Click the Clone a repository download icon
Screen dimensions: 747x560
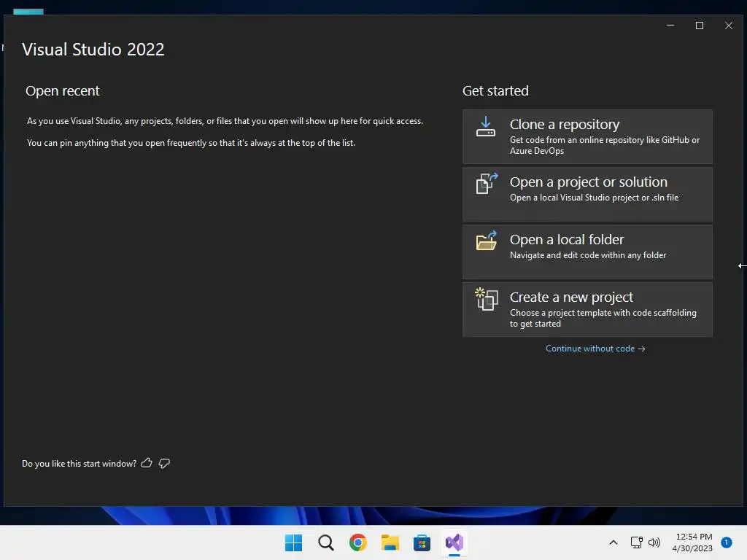[x=485, y=127]
